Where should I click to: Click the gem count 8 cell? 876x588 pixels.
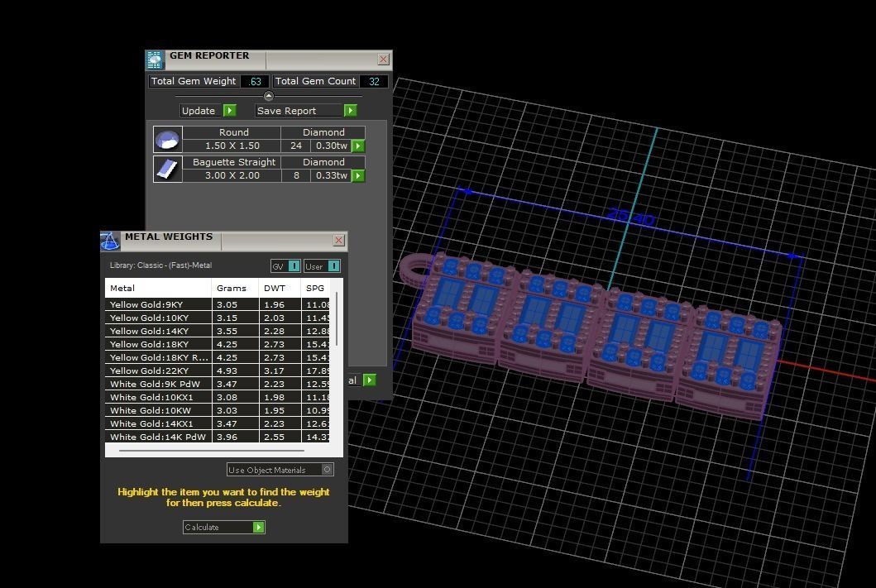pos(296,175)
